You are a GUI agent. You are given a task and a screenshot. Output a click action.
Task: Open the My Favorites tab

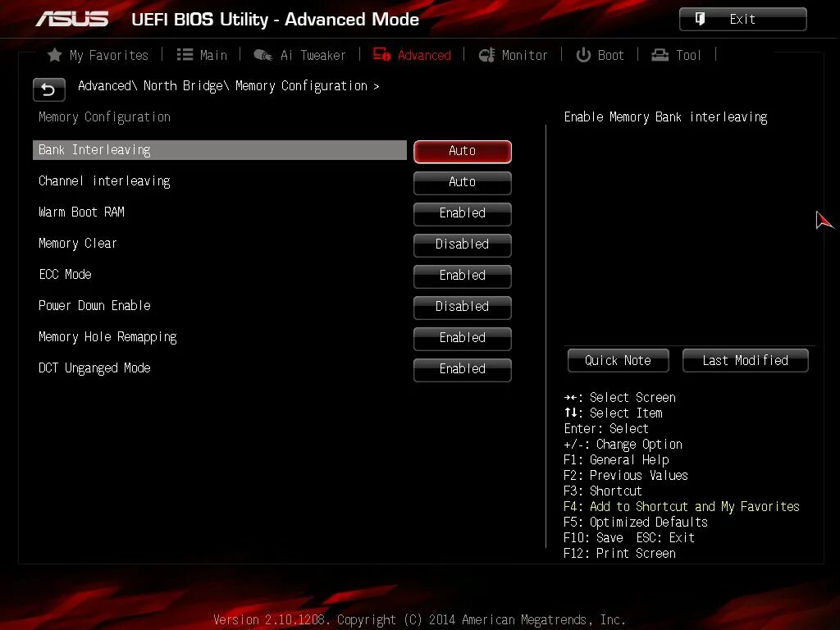[98, 55]
